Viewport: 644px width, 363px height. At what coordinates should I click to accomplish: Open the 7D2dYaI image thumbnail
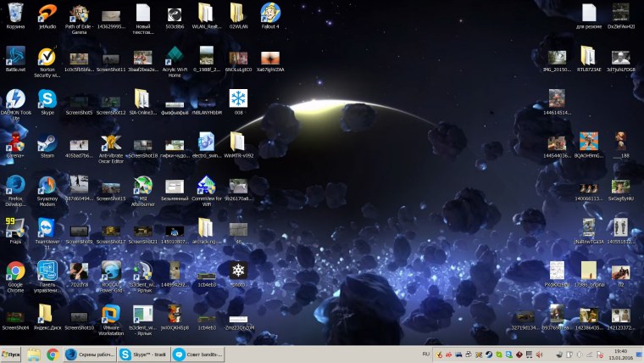click(79, 274)
